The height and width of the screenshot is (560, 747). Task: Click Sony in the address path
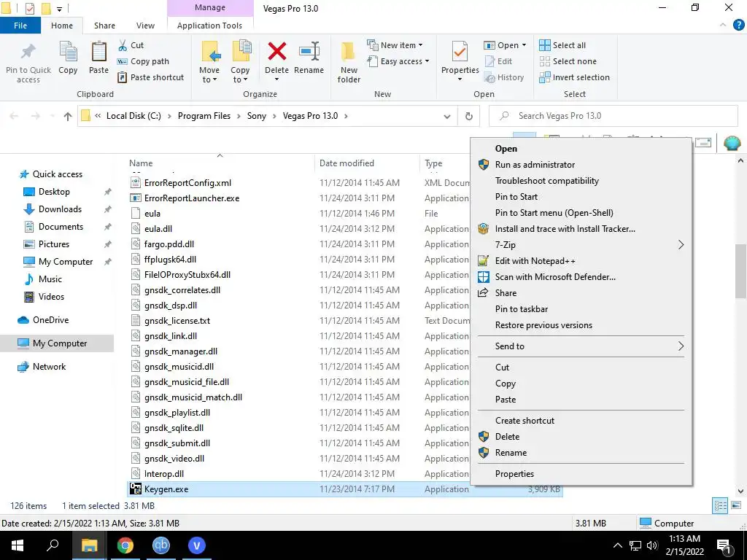click(256, 116)
